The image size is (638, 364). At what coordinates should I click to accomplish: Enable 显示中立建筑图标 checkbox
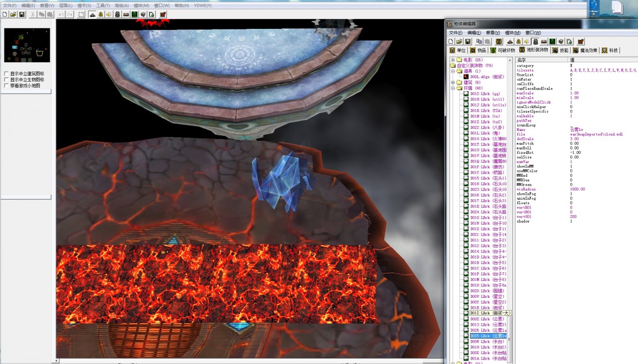pos(6,74)
